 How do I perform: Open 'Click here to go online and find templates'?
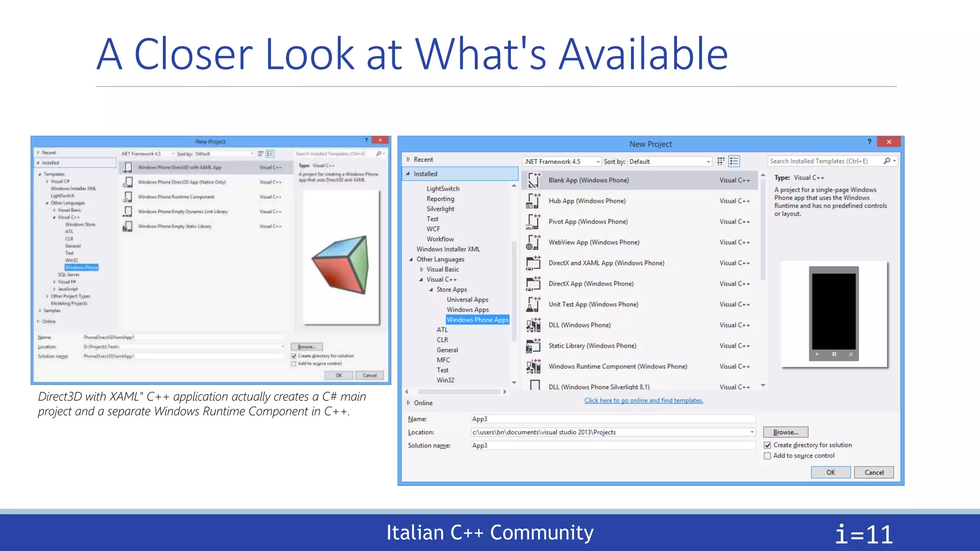coord(644,400)
